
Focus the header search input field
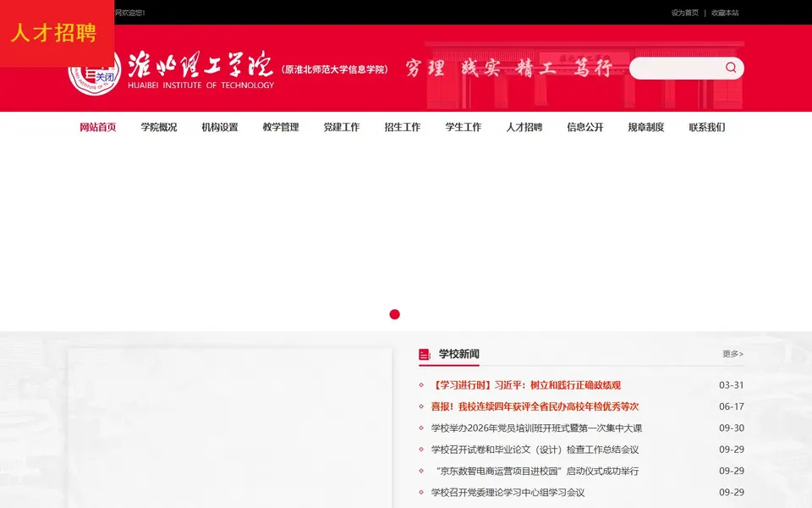[x=678, y=68]
